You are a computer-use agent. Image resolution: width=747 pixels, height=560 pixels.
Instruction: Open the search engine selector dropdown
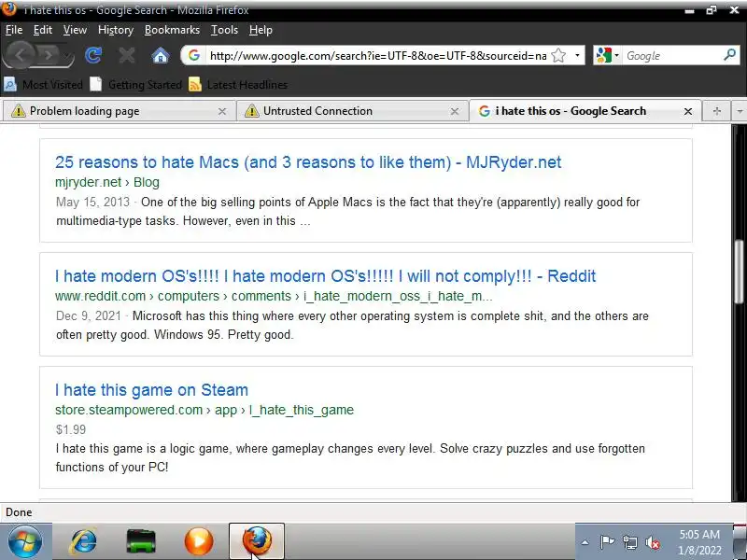click(608, 56)
